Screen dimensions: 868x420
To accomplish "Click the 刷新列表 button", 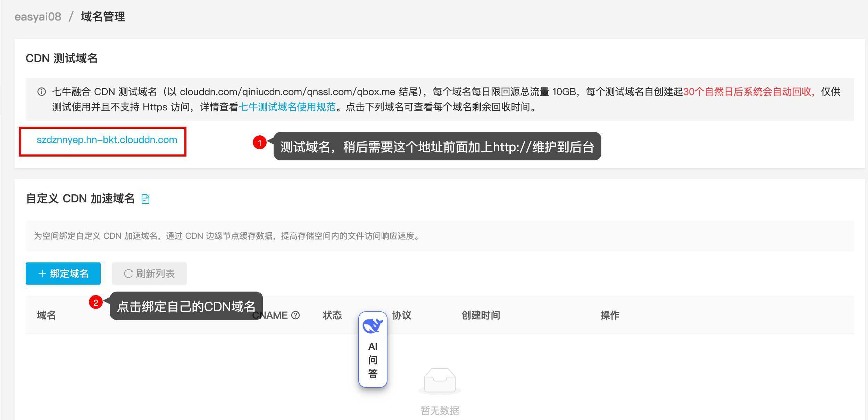I will coord(149,274).
